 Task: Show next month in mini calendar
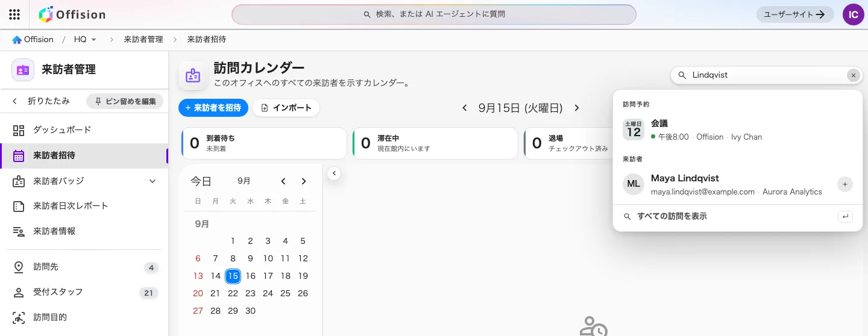pos(304,181)
